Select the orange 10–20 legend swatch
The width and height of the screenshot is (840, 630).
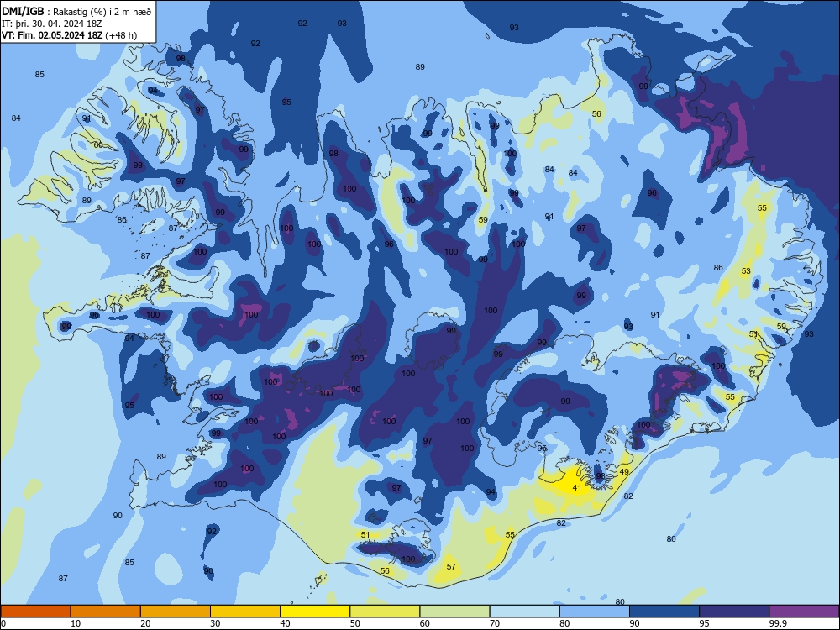point(106,612)
